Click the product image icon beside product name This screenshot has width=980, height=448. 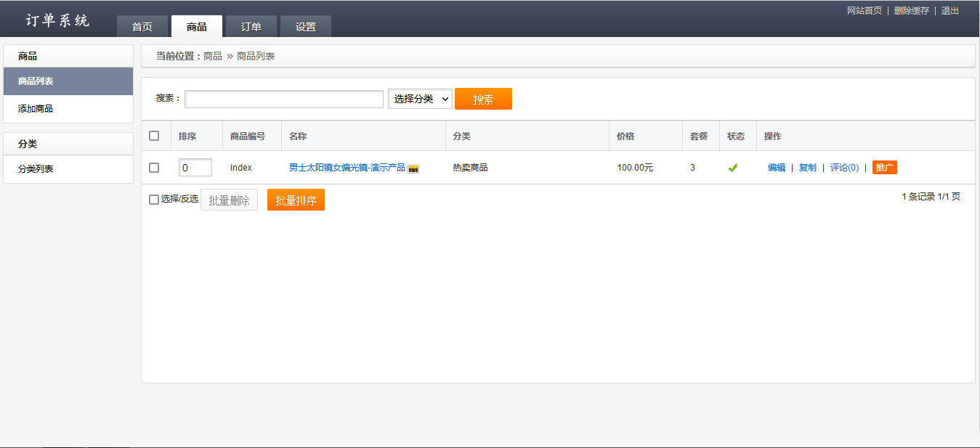click(413, 168)
